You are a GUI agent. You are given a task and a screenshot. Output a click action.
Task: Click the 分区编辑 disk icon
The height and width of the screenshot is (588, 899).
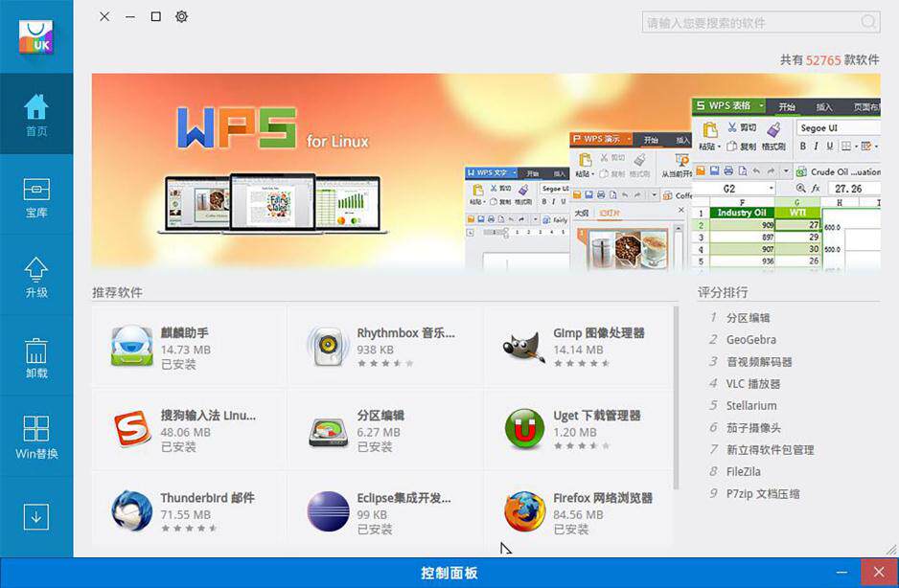pyautogui.click(x=328, y=432)
